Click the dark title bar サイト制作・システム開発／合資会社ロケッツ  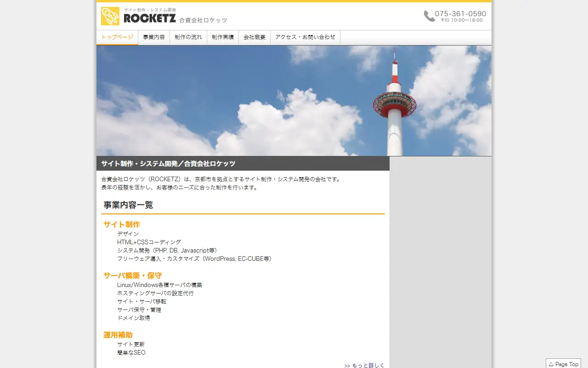[243, 163]
